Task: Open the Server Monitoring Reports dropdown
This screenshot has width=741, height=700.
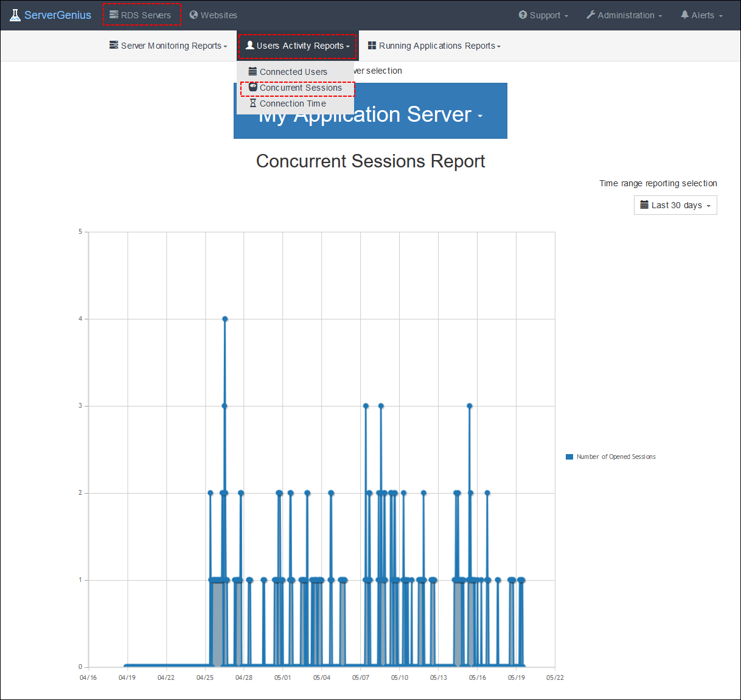Action: (x=168, y=45)
